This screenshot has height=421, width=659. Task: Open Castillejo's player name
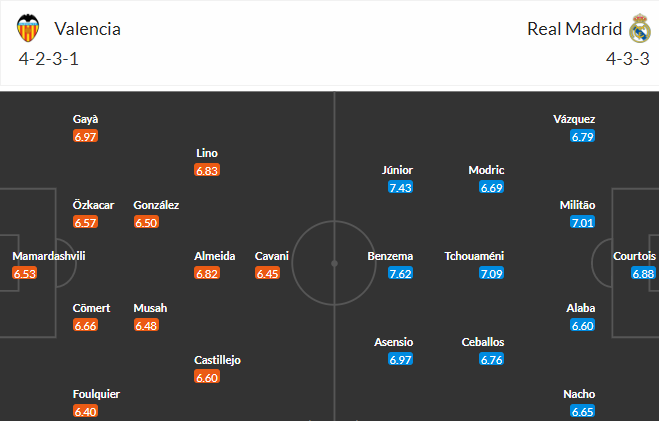217,360
